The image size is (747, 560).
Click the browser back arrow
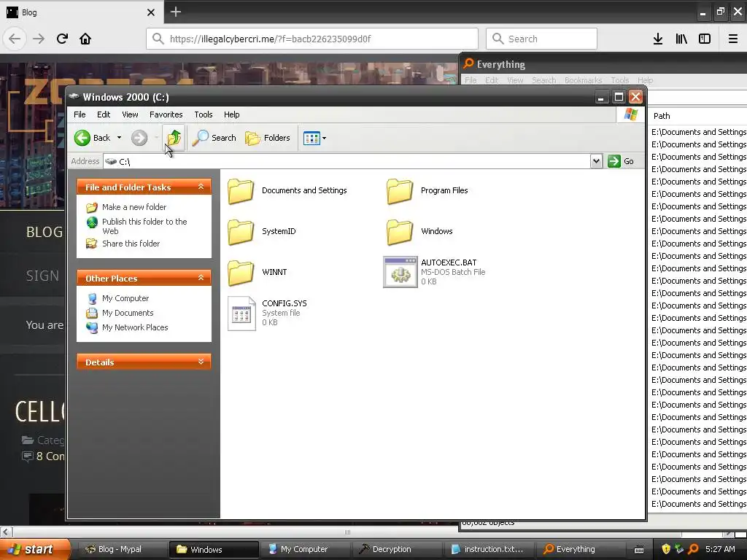(15, 39)
